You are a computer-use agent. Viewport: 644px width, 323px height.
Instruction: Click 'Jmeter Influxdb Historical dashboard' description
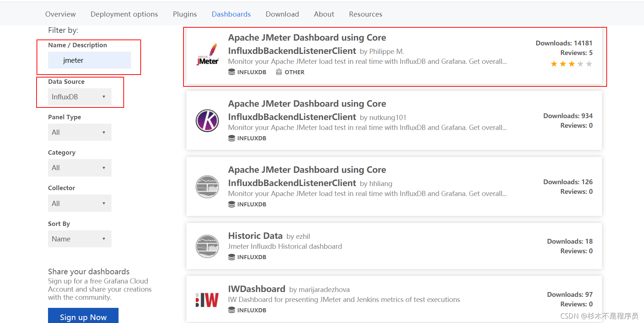[285, 246]
